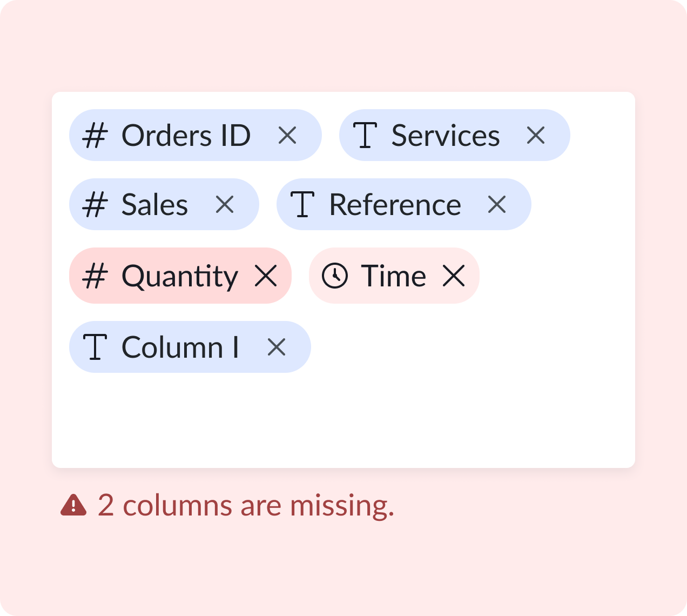Click the hash icon on Sales
This screenshot has width=687, height=616.
click(95, 204)
